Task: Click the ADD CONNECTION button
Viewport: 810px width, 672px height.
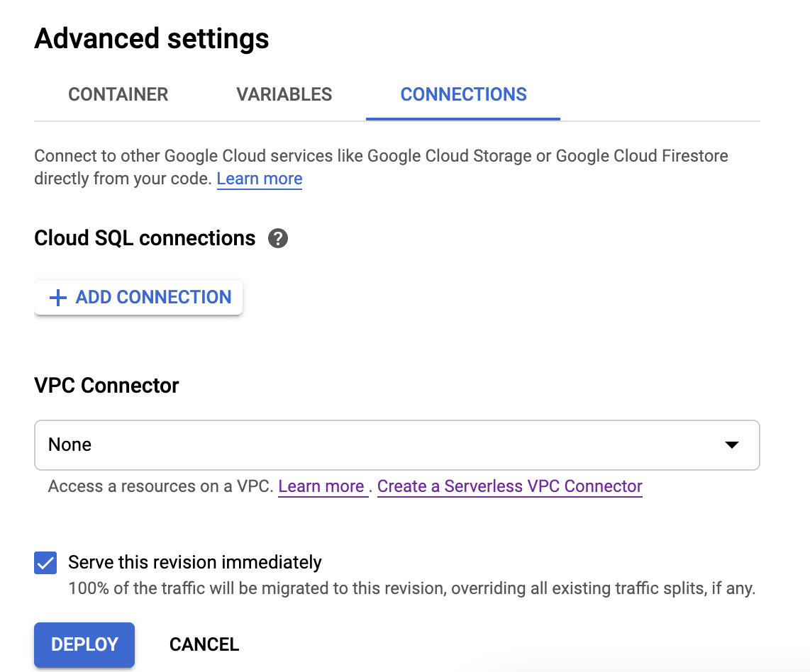Action: pos(138,297)
